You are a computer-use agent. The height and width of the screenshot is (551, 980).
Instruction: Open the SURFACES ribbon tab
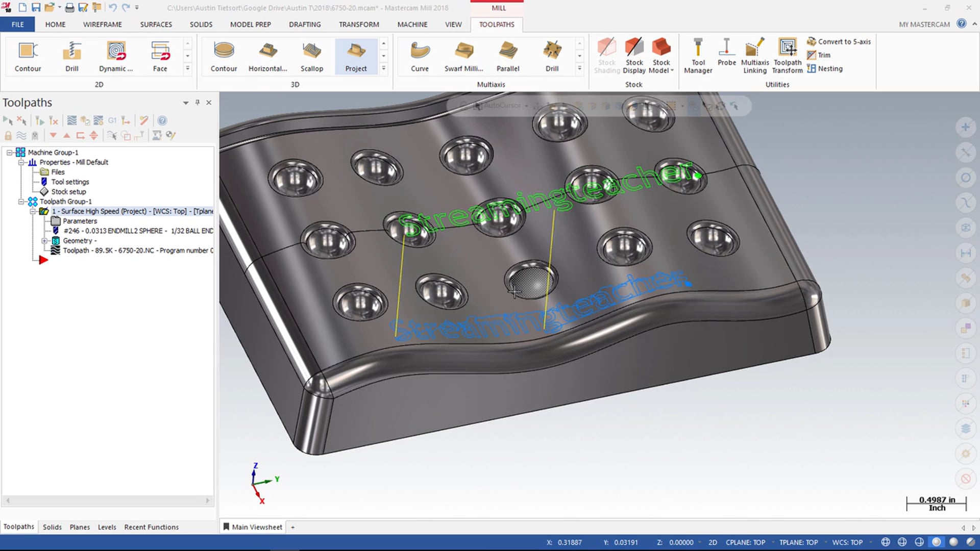coord(156,24)
